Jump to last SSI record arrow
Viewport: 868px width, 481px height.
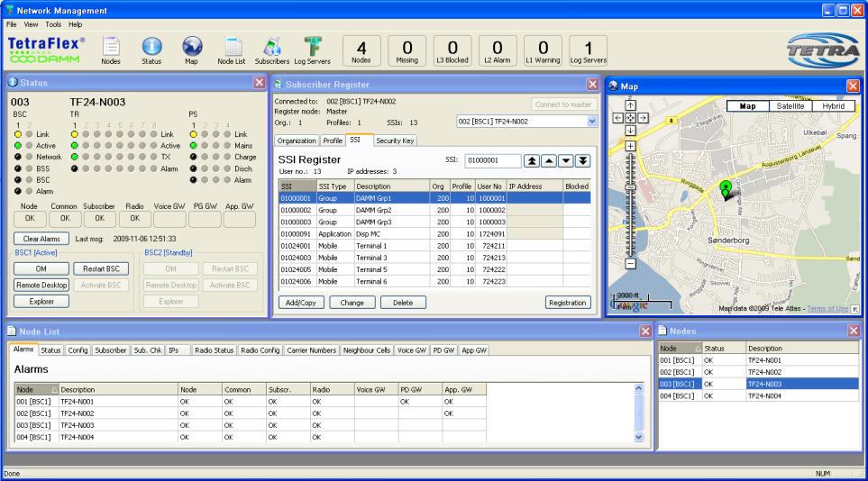pyautogui.click(x=583, y=160)
